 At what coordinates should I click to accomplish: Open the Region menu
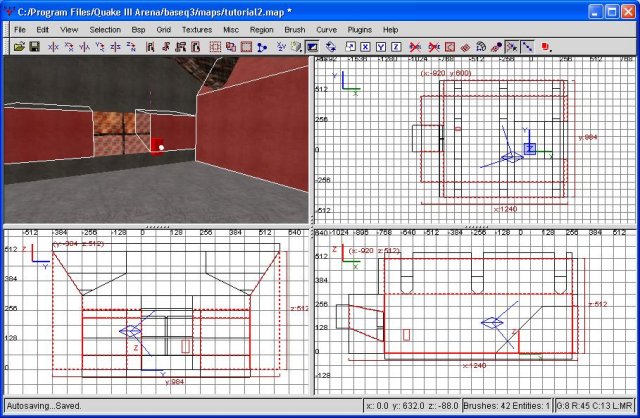(x=262, y=29)
